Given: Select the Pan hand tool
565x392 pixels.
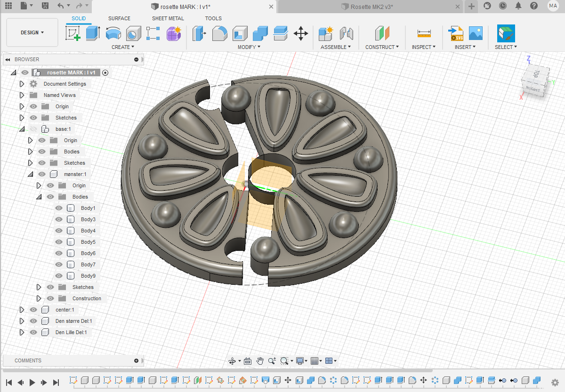Looking at the screenshot, I should 260,361.
